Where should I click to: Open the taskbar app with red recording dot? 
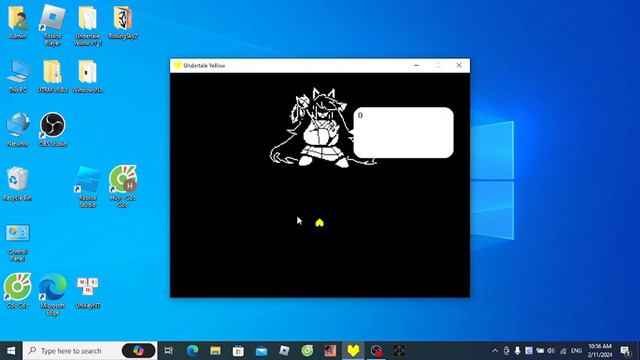[376, 351]
